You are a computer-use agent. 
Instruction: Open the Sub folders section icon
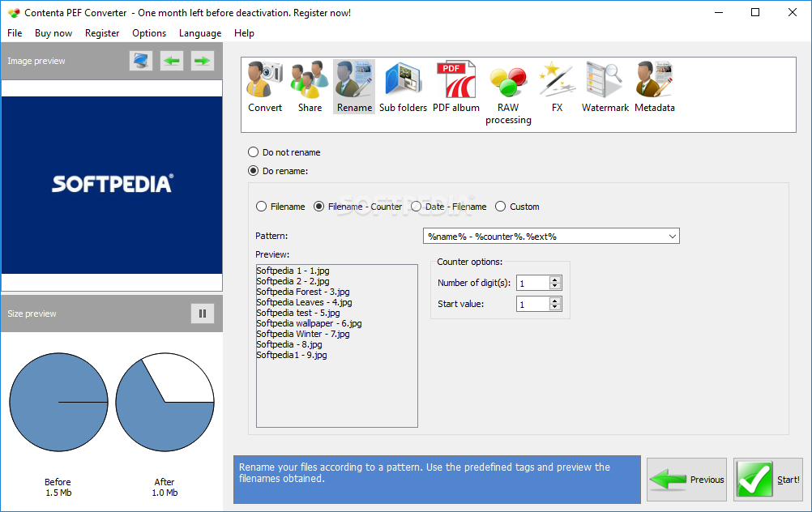click(403, 87)
